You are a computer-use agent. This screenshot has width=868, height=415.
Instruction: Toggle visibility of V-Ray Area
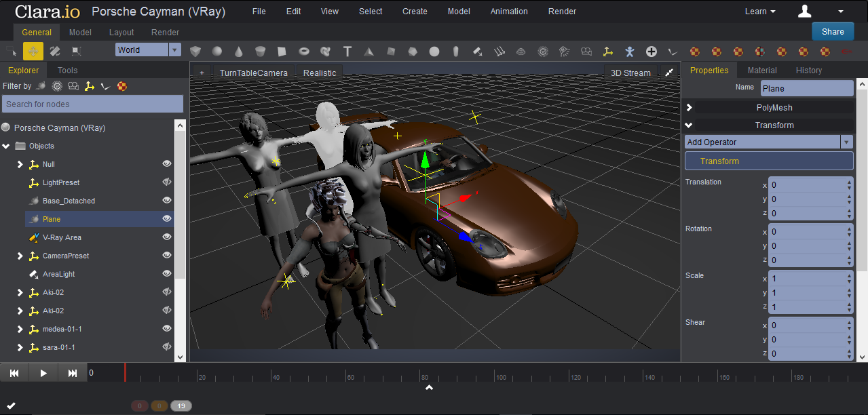click(166, 237)
